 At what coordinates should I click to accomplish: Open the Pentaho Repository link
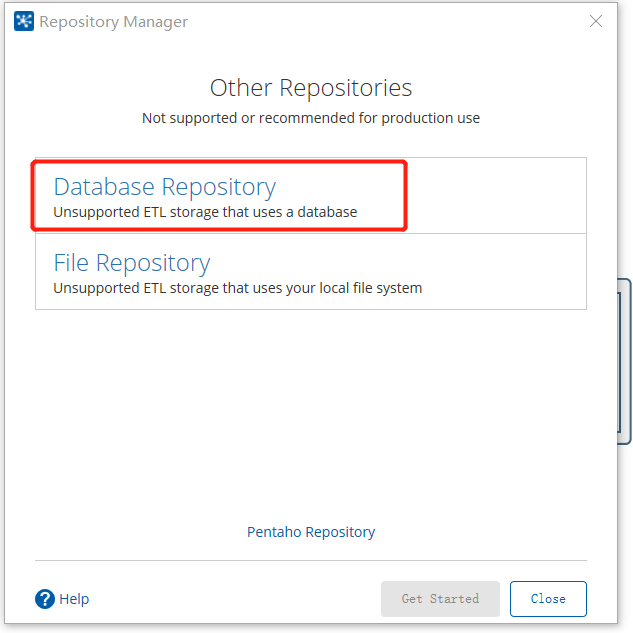[311, 532]
